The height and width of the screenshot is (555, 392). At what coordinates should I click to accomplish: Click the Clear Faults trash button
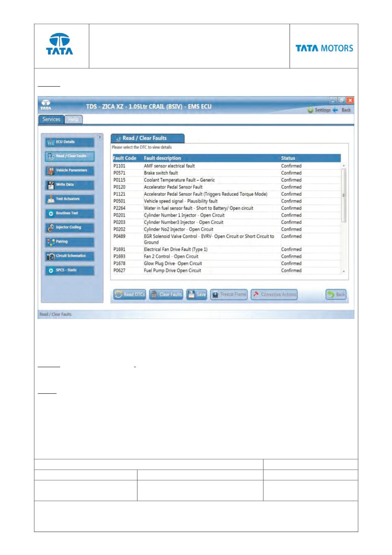tap(166, 294)
